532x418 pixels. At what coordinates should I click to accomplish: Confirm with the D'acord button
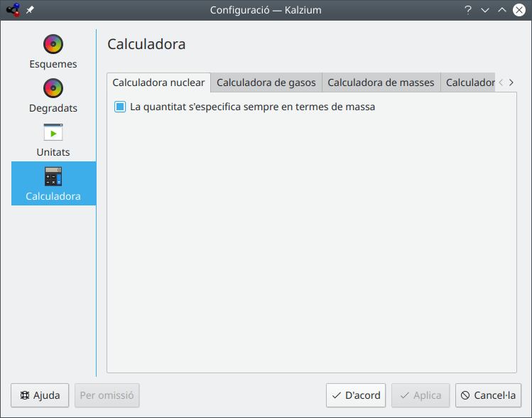(x=356, y=395)
